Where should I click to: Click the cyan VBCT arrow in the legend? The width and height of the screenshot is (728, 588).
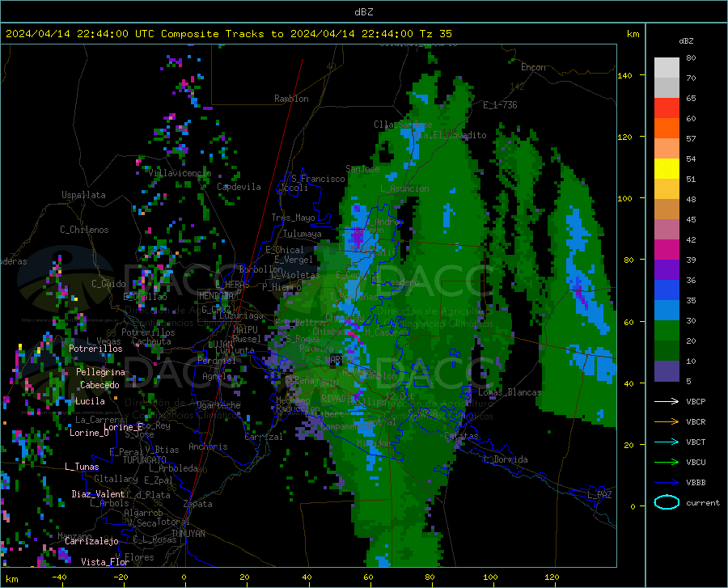point(667,442)
